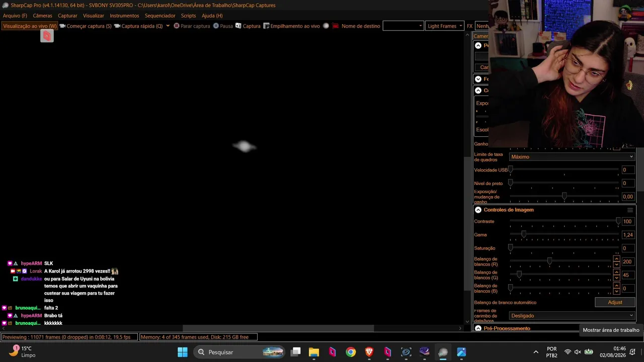Click Nível de preto slider handle
Image resolution: width=644 pixels, height=362 pixels.
tap(510, 183)
